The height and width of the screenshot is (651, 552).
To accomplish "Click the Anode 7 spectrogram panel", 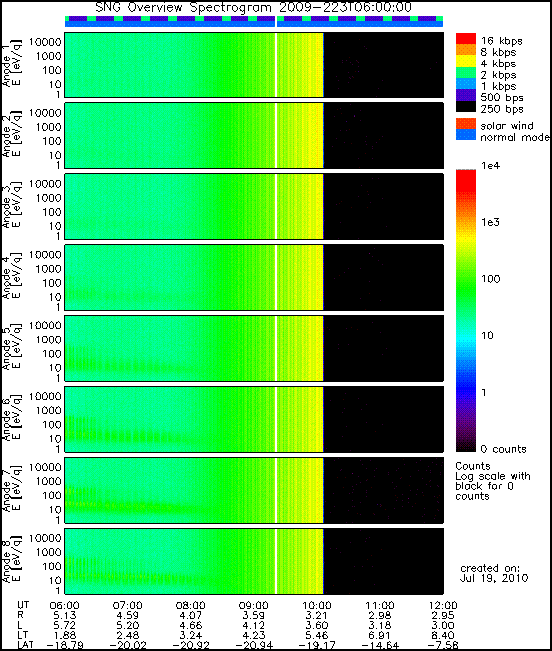I will (x=254, y=490).
